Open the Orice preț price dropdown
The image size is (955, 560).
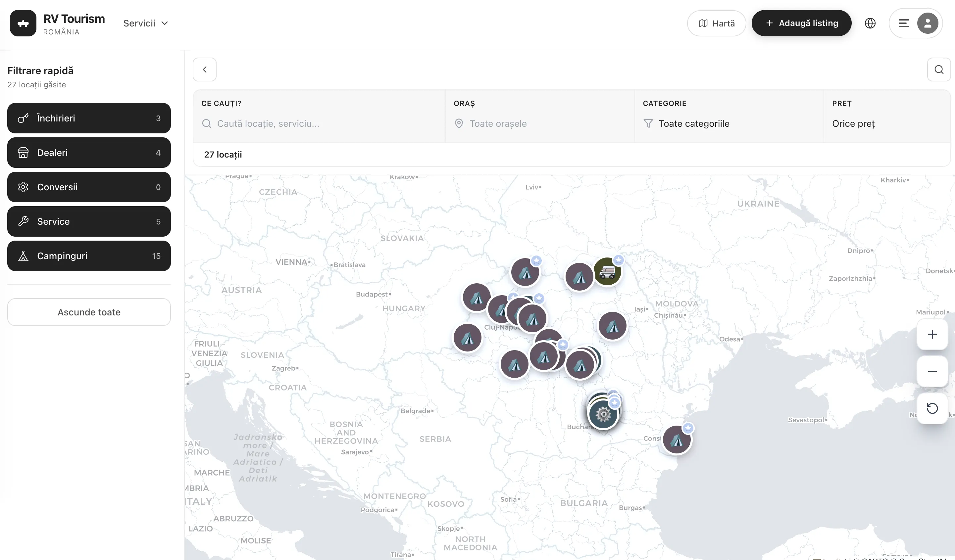pyautogui.click(x=853, y=123)
